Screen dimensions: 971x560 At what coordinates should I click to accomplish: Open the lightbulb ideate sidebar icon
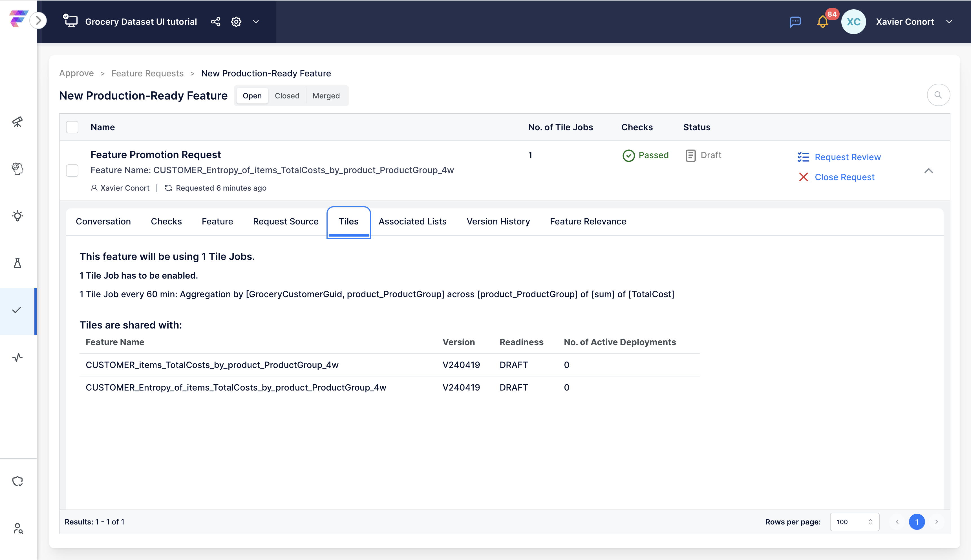pos(18,216)
